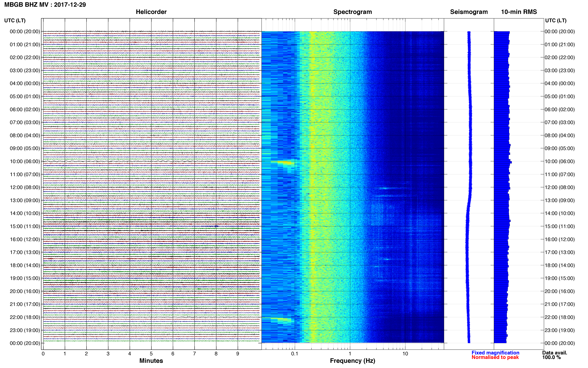The height and width of the screenshot is (368, 588).
Task: Click the blue 'Fixed magnification' legend text
Action: 495,353
